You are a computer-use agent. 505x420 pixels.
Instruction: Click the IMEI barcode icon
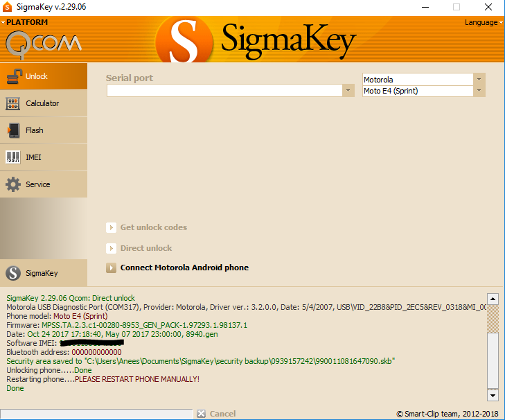13,157
